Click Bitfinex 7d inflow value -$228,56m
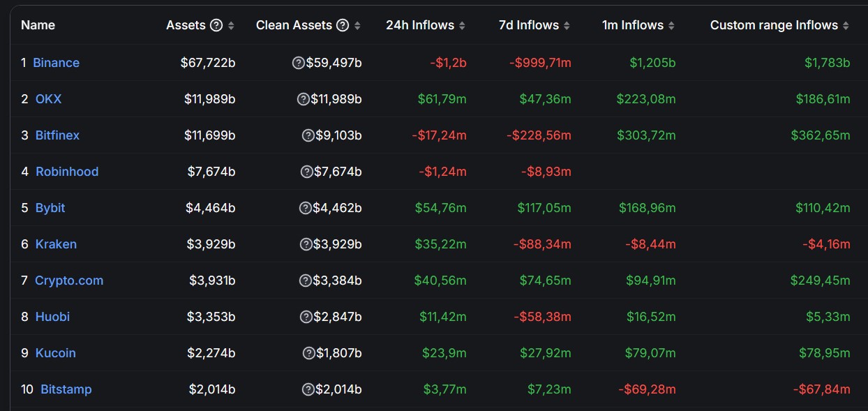 [x=539, y=135]
